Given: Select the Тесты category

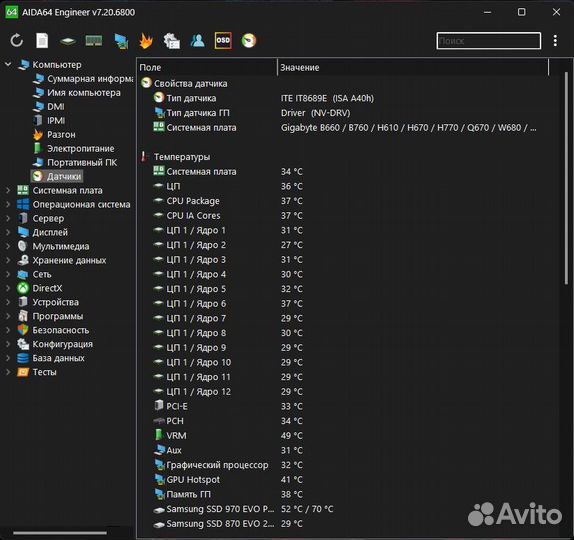Looking at the screenshot, I should (x=37, y=372).
